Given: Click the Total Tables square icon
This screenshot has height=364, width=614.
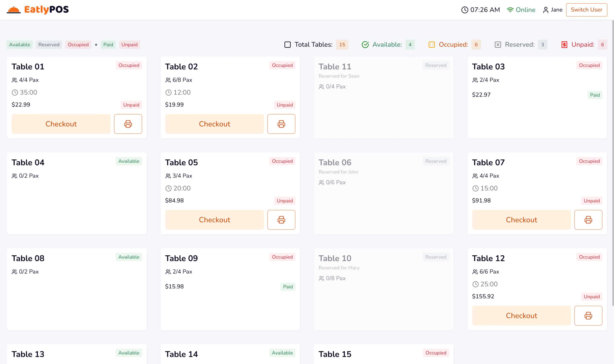Looking at the screenshot, I should (288, 45).
